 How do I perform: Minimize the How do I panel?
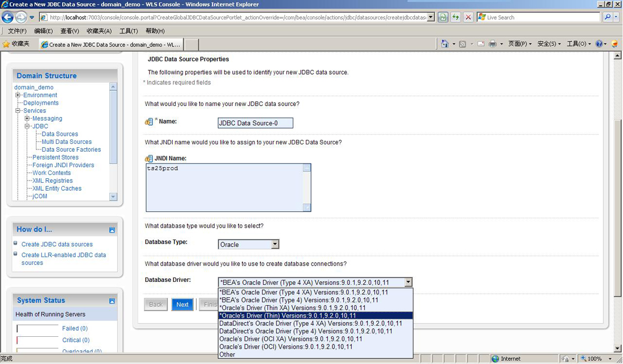112,230
